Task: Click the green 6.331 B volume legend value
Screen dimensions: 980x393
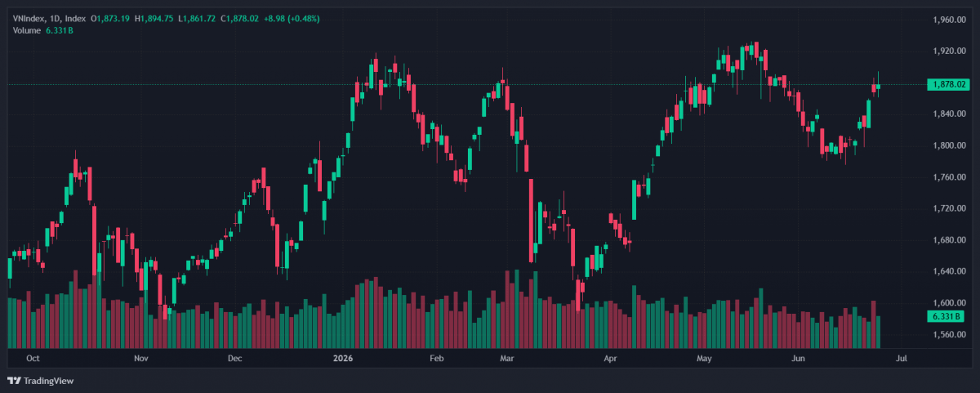Action: (x=58, y=30)
